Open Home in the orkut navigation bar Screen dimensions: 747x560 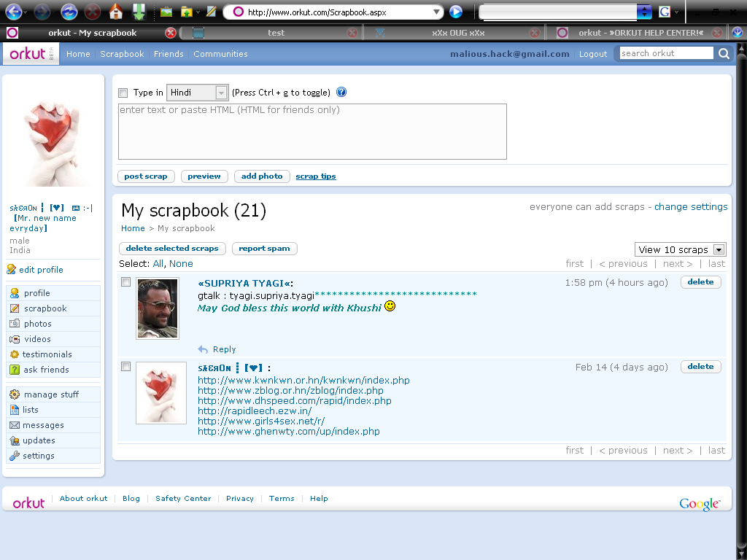tap(78, 54)
